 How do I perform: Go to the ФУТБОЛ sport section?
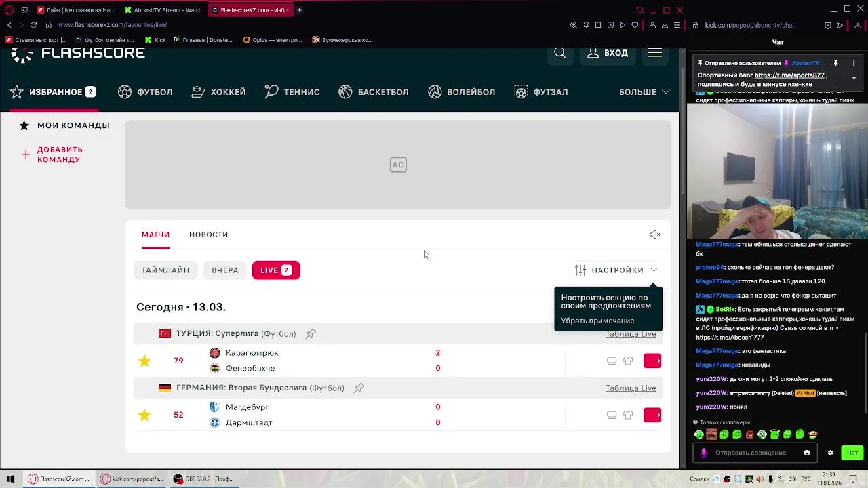(145, 92)
